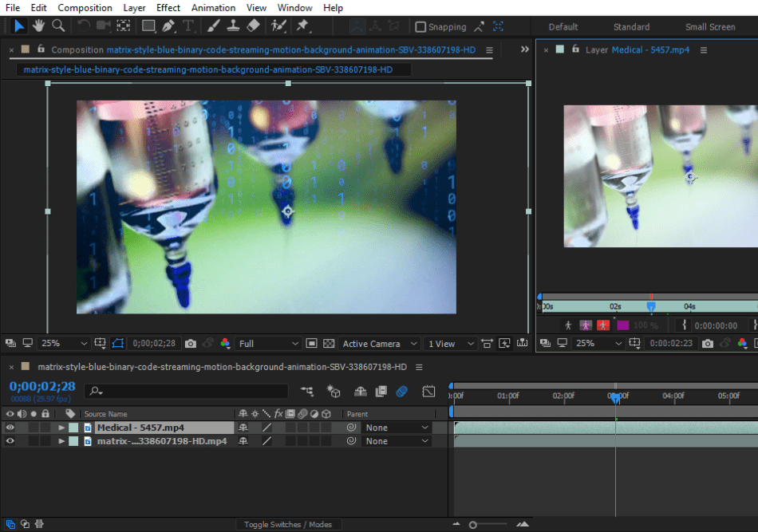
Task: Open the Layer panel magnification 25% dropdown
Action: (x=598, y=344)
